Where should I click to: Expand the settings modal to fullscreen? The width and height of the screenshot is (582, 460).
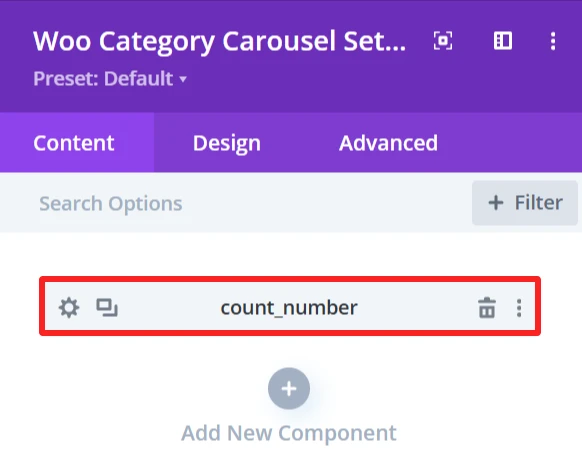tap(443, 40)
